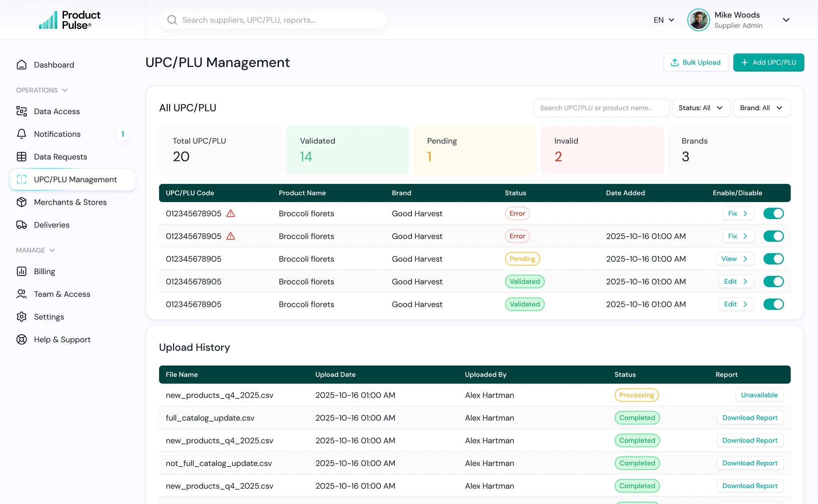
Task: Click the Data Requests table icon
Action: tap(22, 157)
